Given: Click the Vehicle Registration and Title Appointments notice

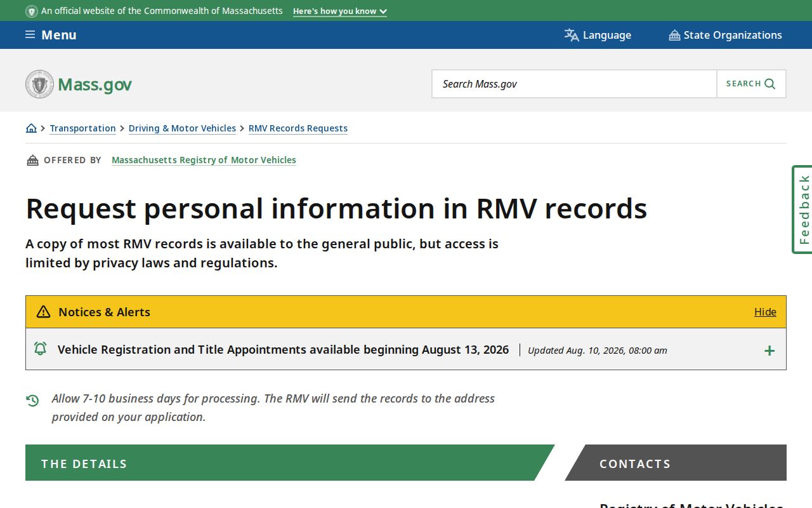Looking at the screenshot, I should (x=283, y=349).
